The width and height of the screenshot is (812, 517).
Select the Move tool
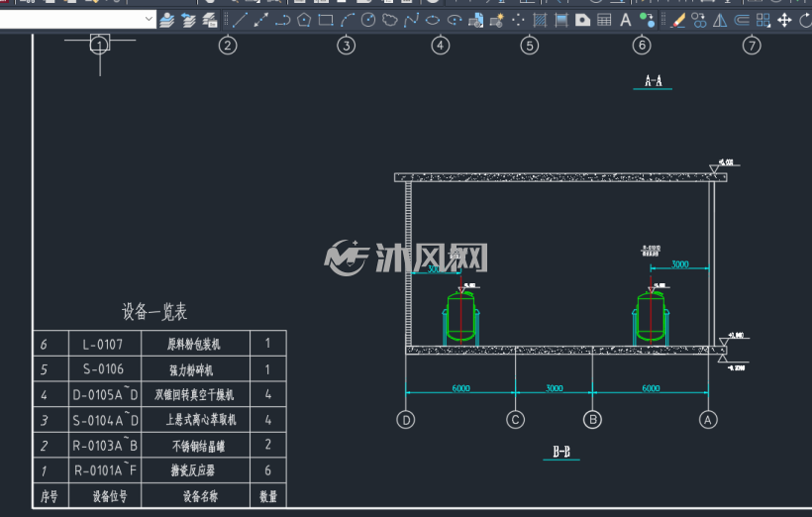[x=784, y=20]
